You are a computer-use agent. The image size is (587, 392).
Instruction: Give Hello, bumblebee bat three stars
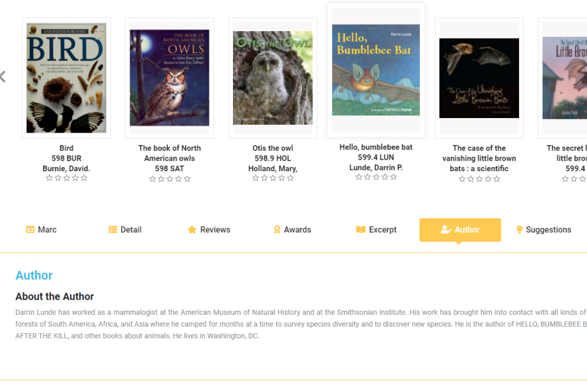(376, 177)
